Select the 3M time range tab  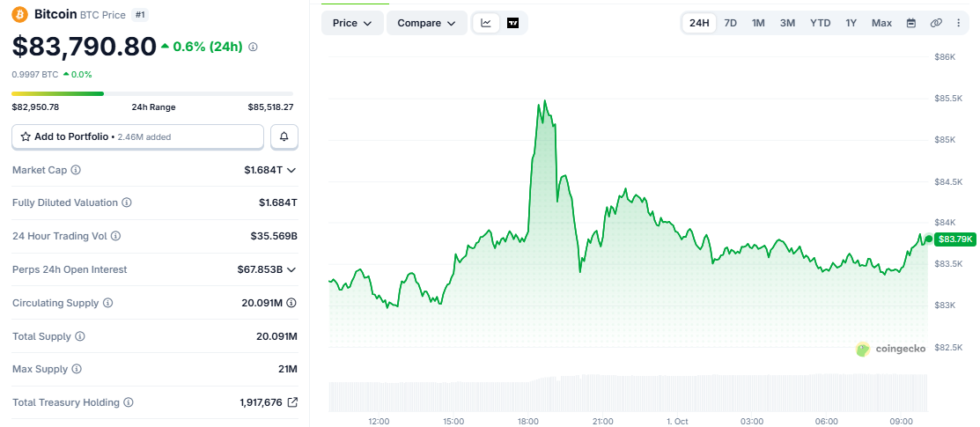[787, 23]
